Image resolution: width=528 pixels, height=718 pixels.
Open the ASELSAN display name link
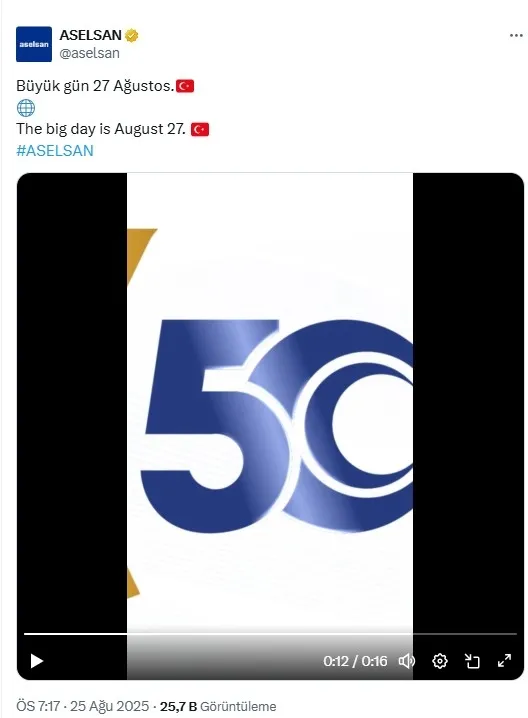pyautogui.click(x=90, y=35)
